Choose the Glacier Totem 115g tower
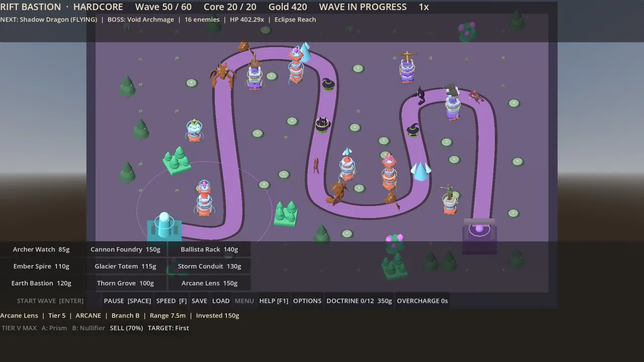Image resolution: width=644 pixels, height=362 pixels. pyautogui.click(x=125, y=266)
